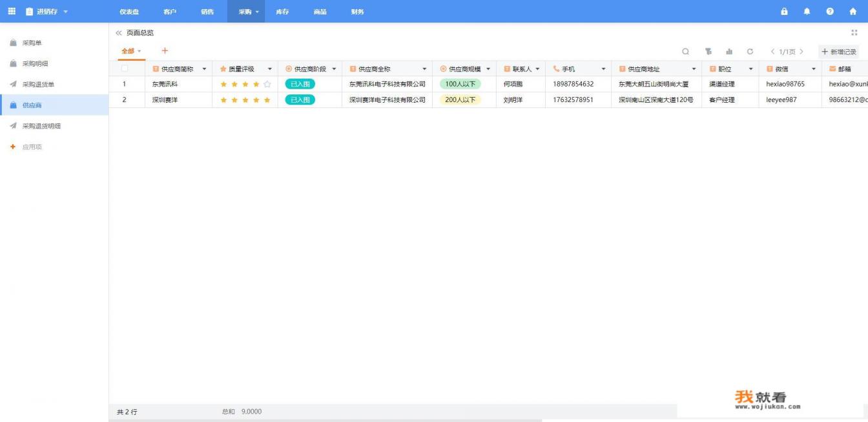868x422 pixels.
Task: Click the 新增记录 button
Action: (839, 52)
